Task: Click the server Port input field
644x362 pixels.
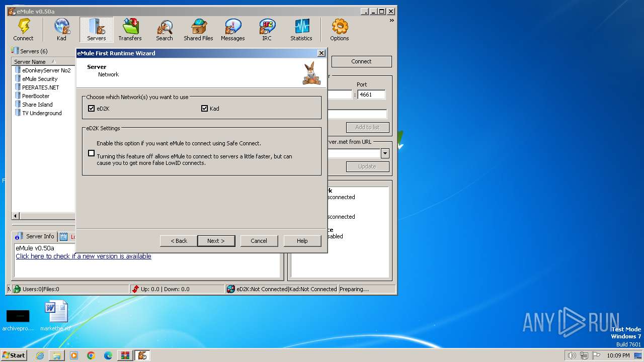Action: point(371,95)
